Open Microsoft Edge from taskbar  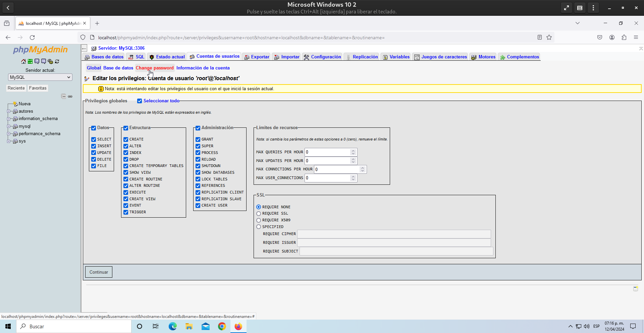[x=172, y=326]
